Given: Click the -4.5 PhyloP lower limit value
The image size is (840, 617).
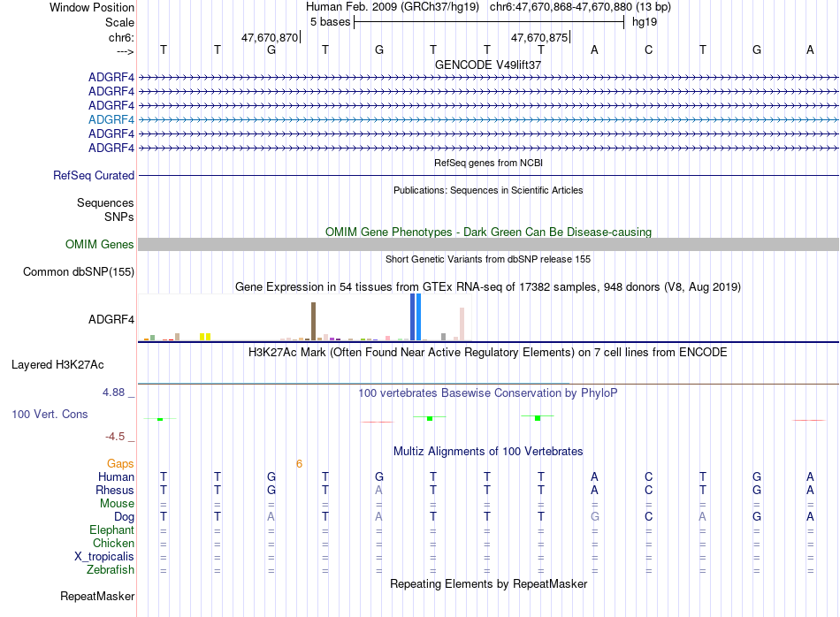Looking at the screenshot, I should click(x=115, y=437).
